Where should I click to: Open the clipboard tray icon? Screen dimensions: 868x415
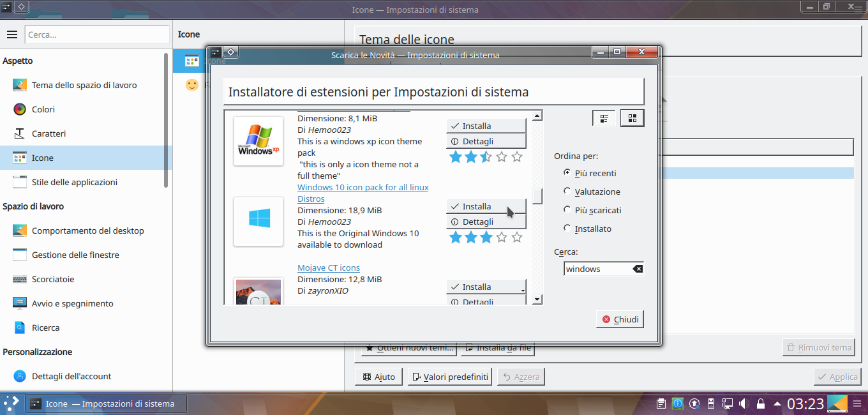tap(661, 404)
